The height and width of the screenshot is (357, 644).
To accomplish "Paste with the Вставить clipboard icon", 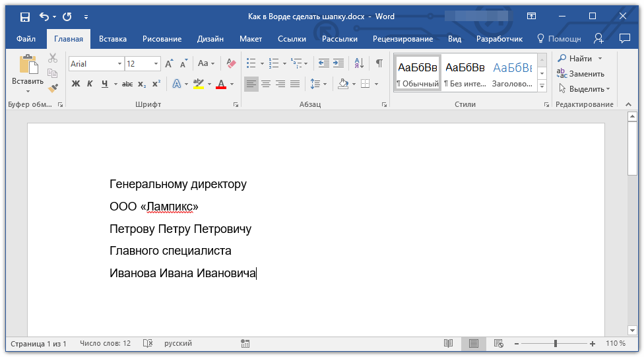I will pos(28,65).
